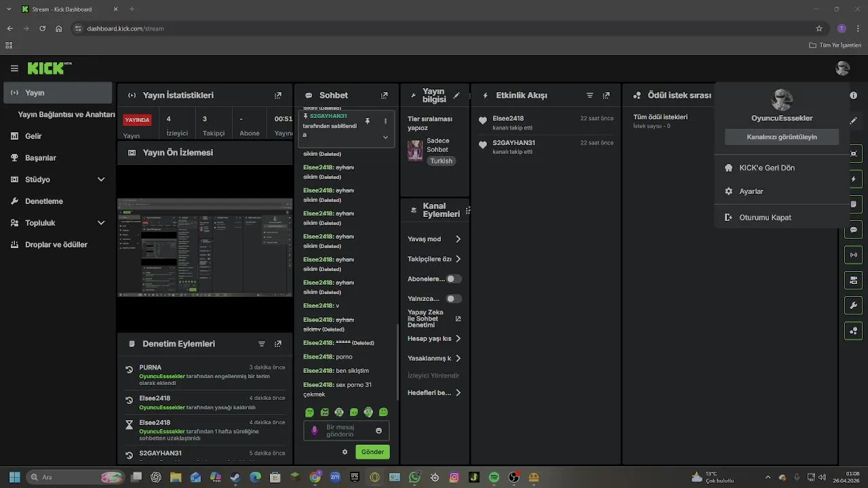
Task: Edit stream info with the pencil icon
Action: (456, 96)
